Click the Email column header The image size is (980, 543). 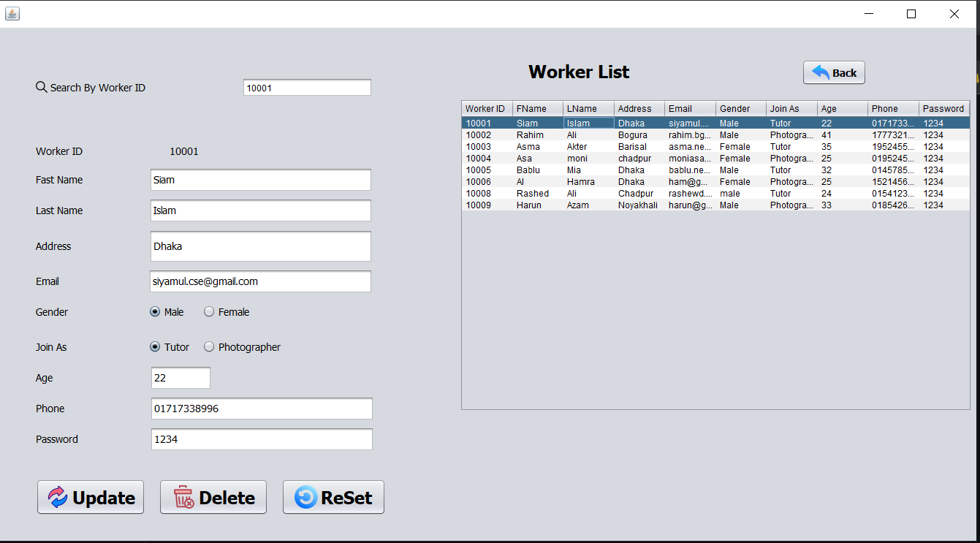tap(690, 109)
